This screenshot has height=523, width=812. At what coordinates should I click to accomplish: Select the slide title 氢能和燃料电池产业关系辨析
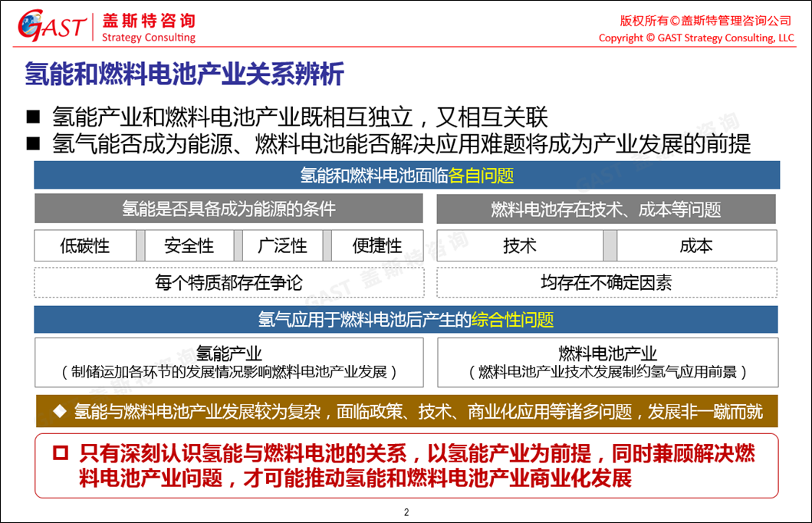(184, 74)
